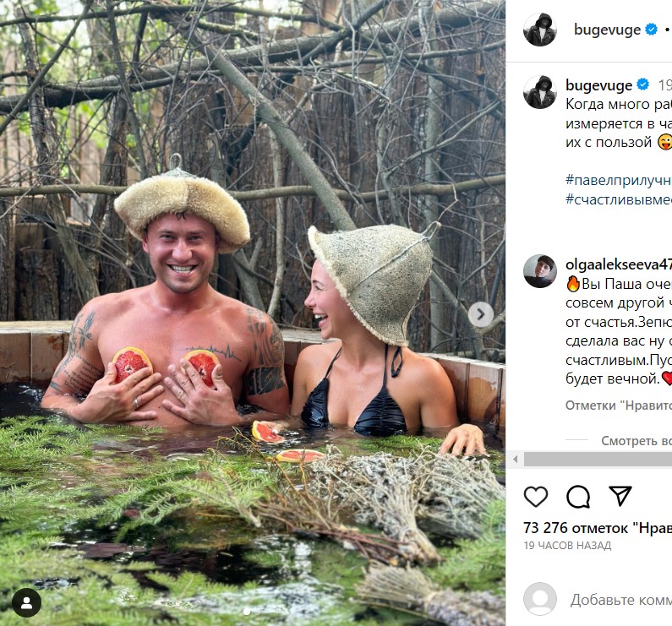
Task: View the comment's "Нравится" likes count
Action: [x=618, y=406]
